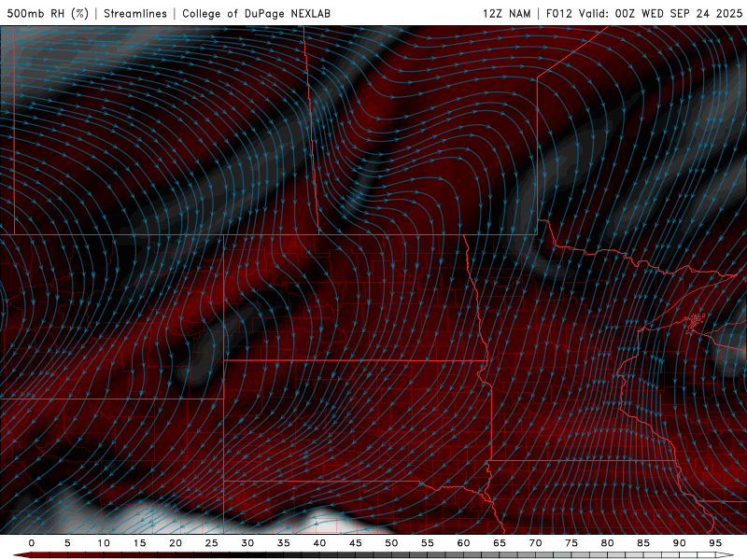Click the colorbar label '40'

point(319,543)
